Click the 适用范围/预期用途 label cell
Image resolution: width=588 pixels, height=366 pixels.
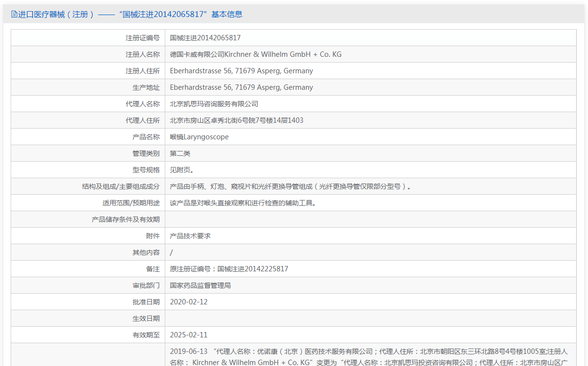[88, 203]
